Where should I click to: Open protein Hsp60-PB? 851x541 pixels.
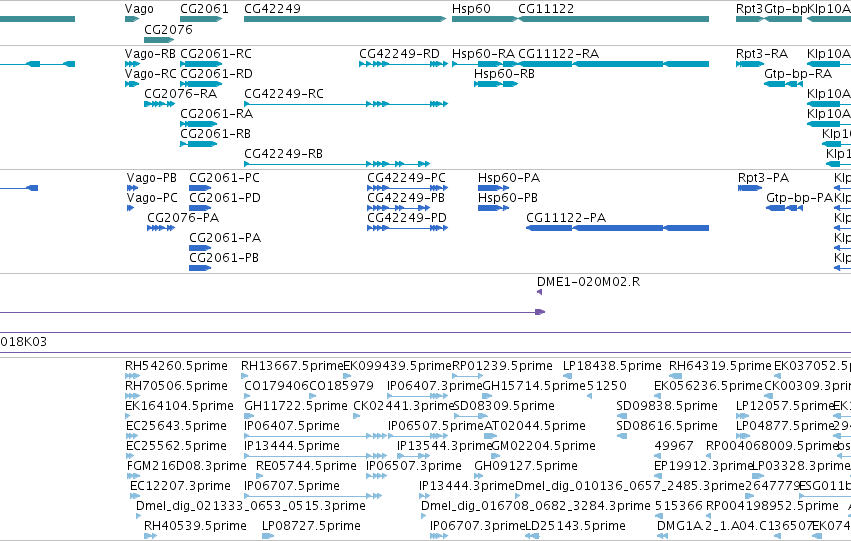pos(508,198)
